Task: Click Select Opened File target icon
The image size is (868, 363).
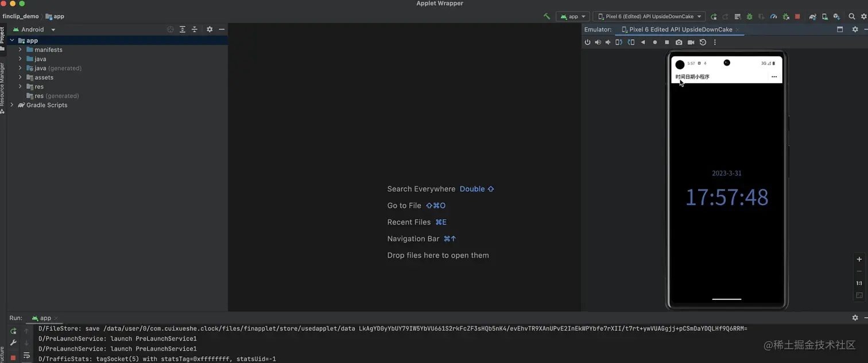Action: [170, 29]
